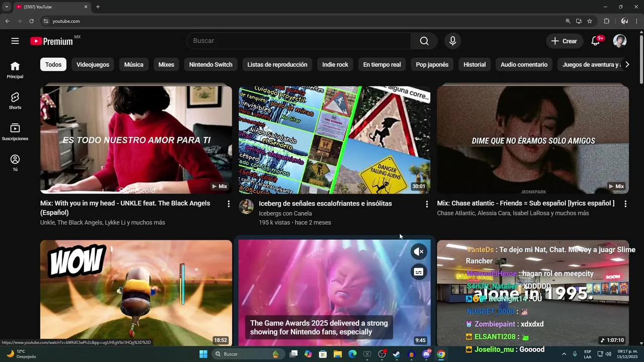Open the Windows Start menu
Screen dimensions: 644x362
(x=203, y=354)
